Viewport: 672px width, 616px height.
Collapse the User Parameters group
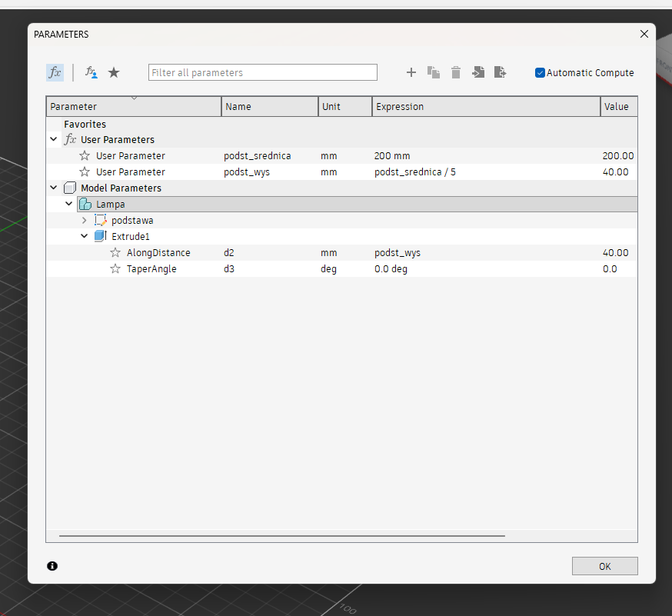pyautogui.click(x=53, y=140)
